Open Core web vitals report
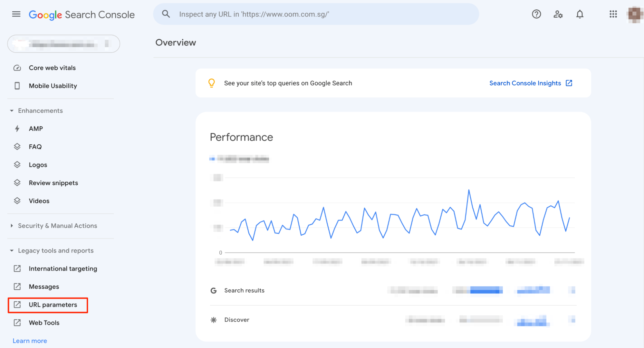The image size is (644, 348). (52, 68)
